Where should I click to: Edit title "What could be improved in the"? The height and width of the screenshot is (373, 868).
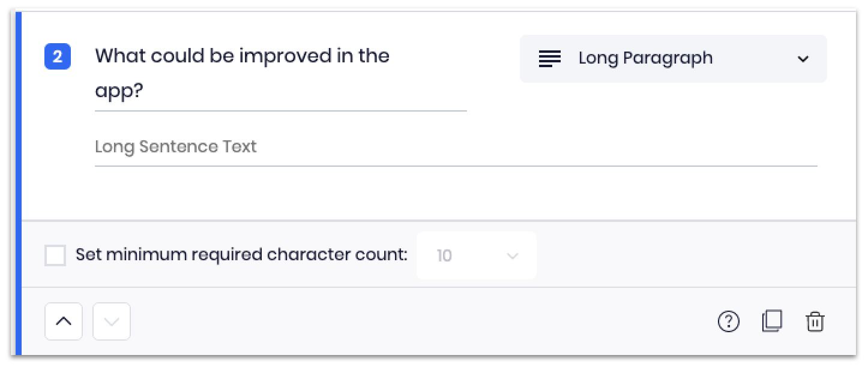242,56
